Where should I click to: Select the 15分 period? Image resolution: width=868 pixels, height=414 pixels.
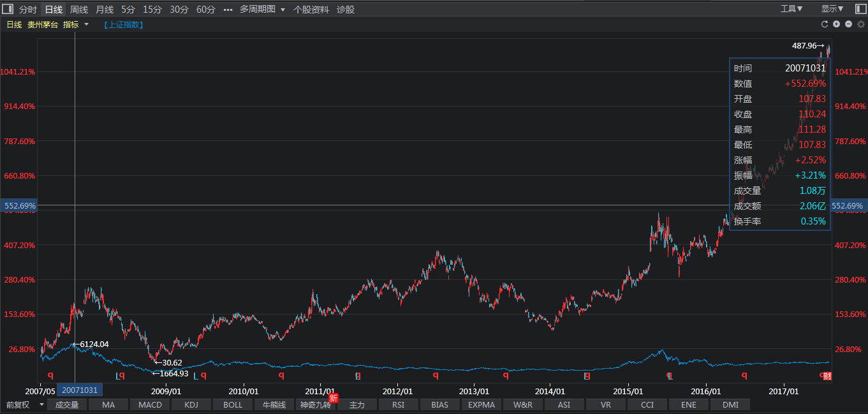tap(152, 10)
